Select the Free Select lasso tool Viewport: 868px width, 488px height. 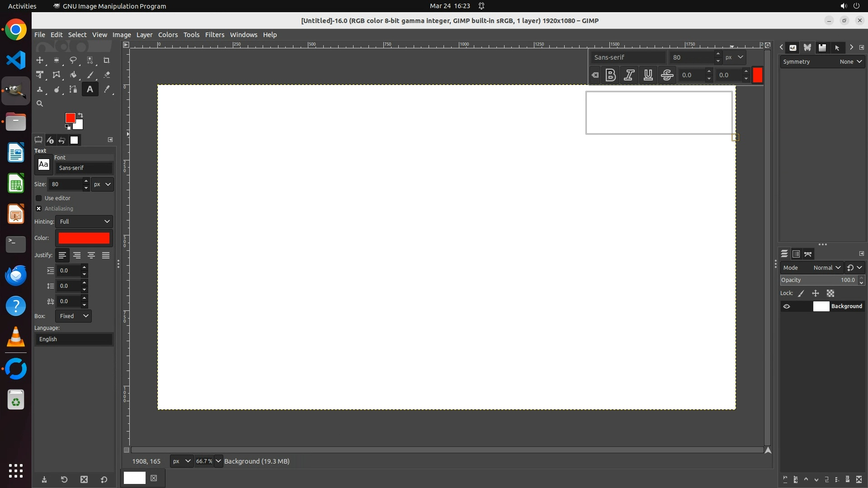point(73,60)
